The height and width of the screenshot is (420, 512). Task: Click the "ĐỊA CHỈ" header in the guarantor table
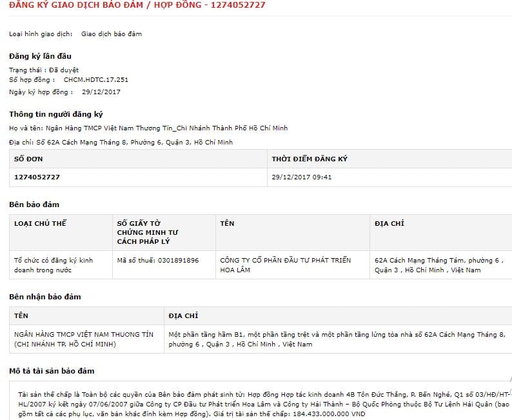389,224
